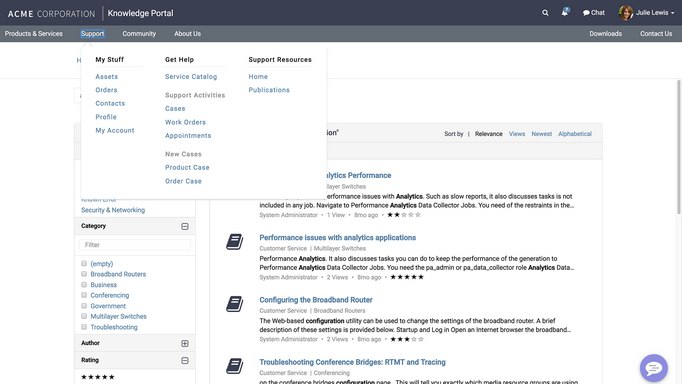Check the Government category checkbox
The width and height of the screenshot is (682, 384).
[x=84, y=306]
